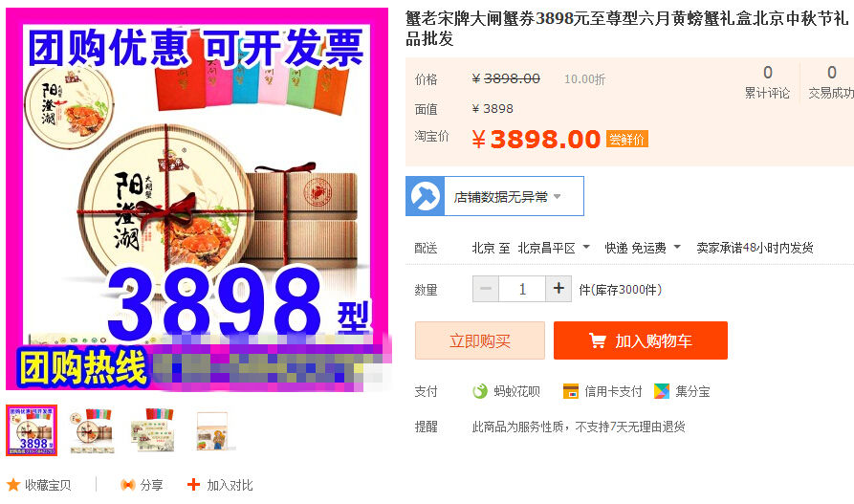Click the red plus icon for 加入对比
This screenshot has width=854, height=504.
click(193, 484)
